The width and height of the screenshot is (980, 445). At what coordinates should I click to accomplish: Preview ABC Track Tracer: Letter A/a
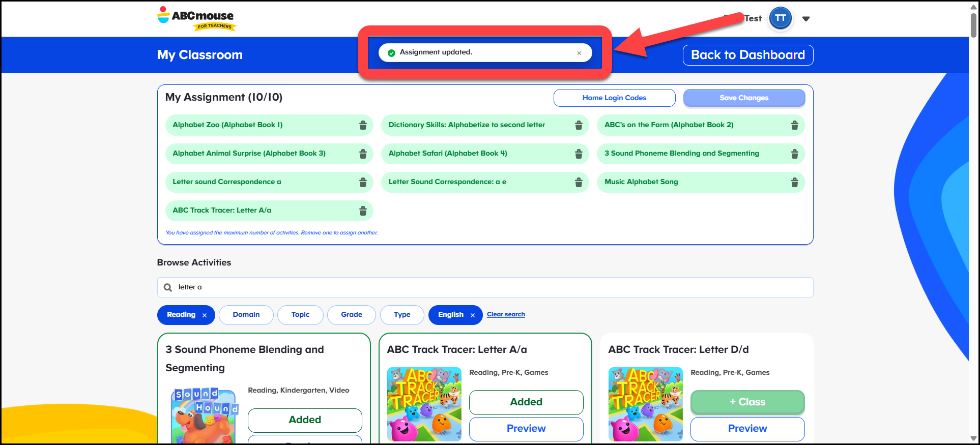point(526,429)
